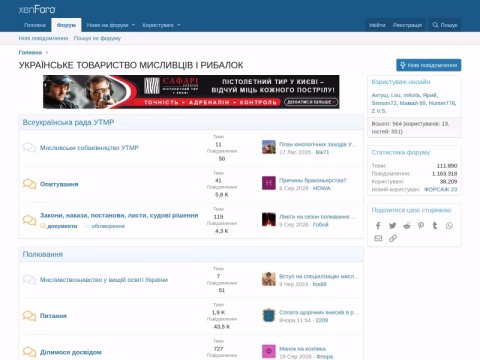Open online user Hunter778 profile

pyautogui.click(x=442, y=103)
